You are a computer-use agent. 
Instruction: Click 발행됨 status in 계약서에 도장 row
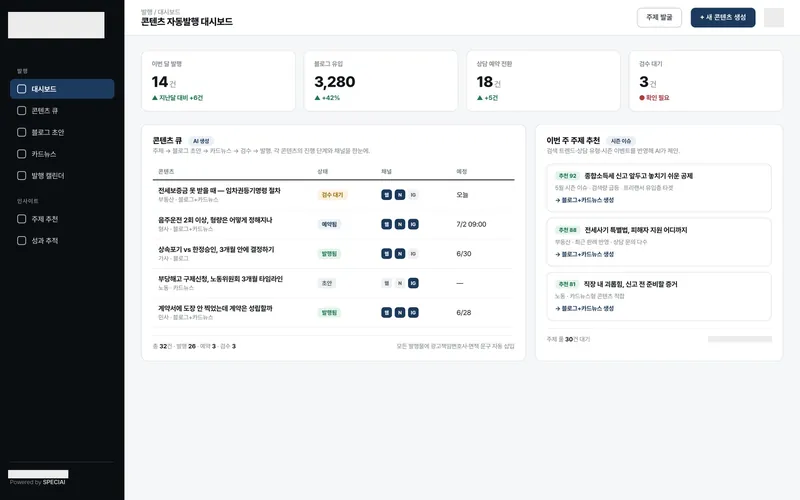click(x=329, y=313)
